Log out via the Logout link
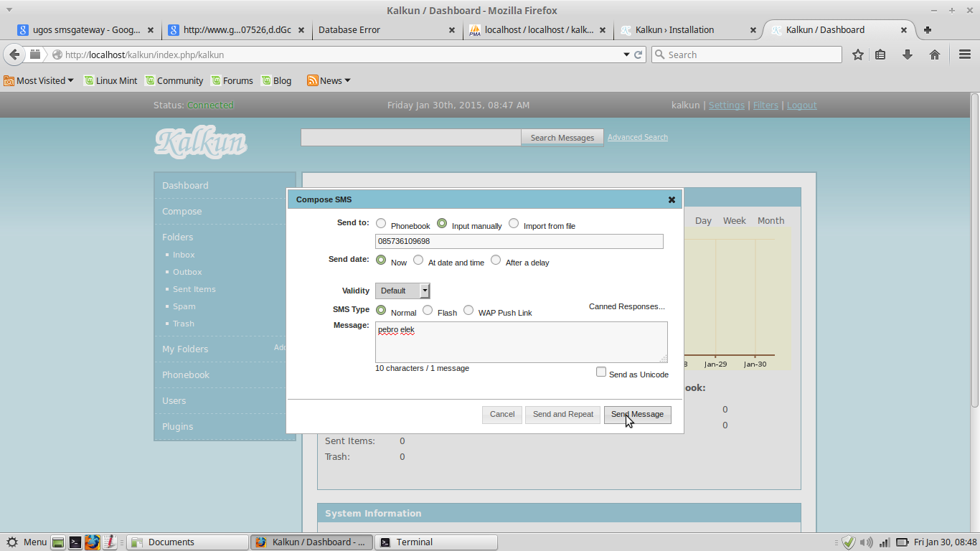980x551 pixels. click(x=802, y=105)
